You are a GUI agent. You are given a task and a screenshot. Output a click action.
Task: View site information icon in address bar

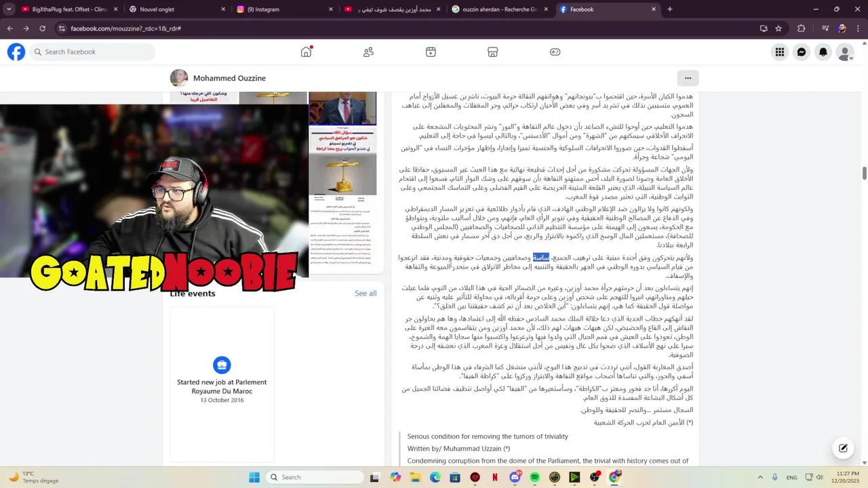pos(62,28)
